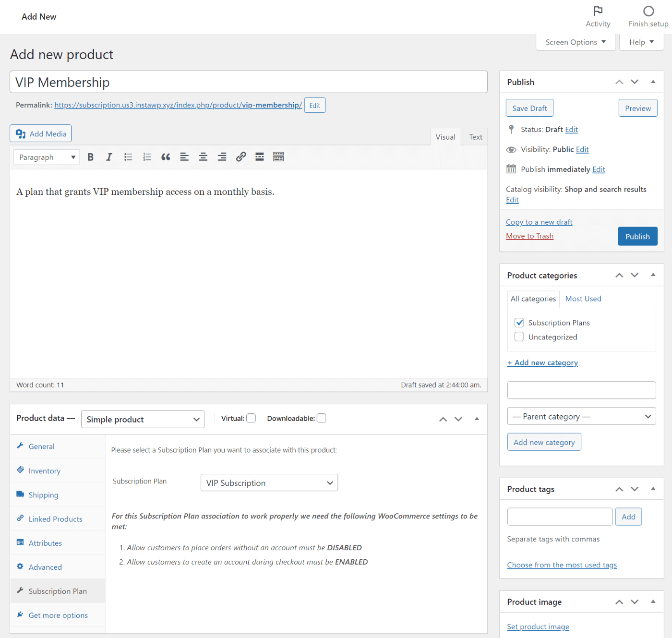Insert a bulleted list
The height and width of the screenshot is (638, 672).
coord(128,157)
